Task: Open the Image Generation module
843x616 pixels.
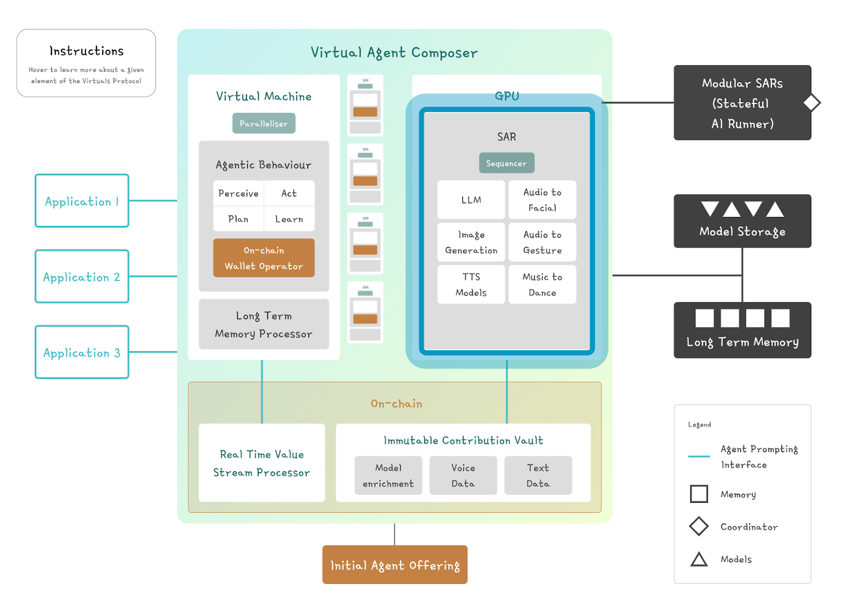Action: coord(470,242)
